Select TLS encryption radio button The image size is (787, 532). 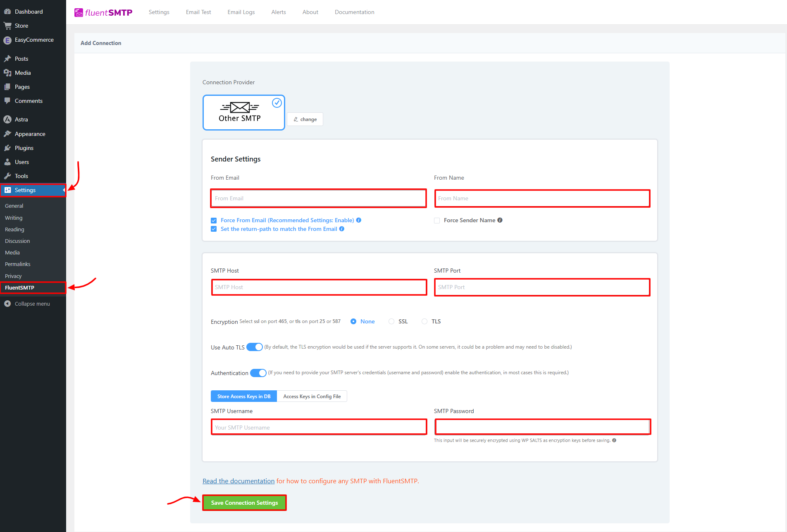pos(425,321)
